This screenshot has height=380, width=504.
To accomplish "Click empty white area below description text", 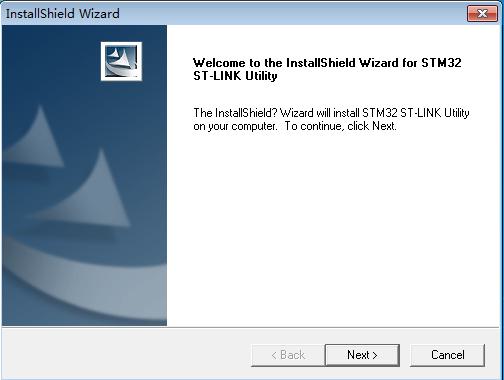I will (x=333, y=227).
